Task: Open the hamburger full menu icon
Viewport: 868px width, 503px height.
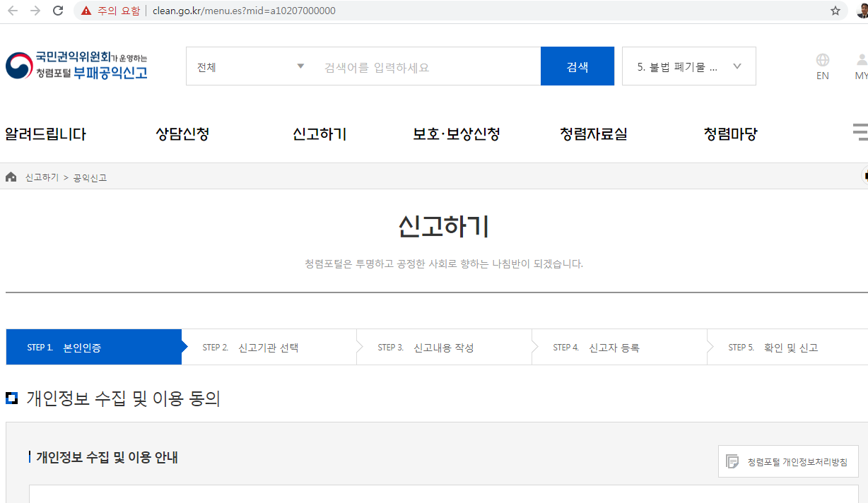Action: tap(860, 132)
